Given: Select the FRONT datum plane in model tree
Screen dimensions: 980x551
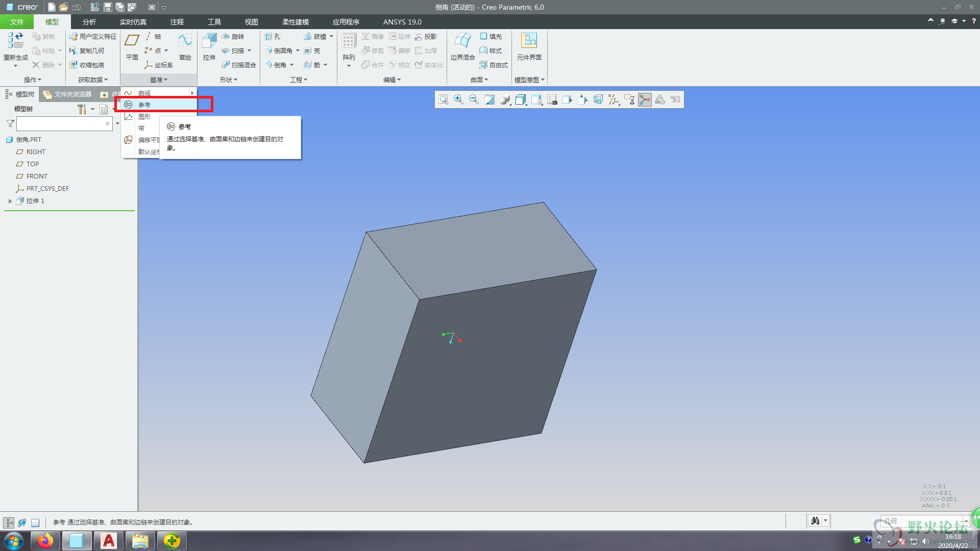Looking at the screenshot, I should pyautogui.click(x=32, y=177).
